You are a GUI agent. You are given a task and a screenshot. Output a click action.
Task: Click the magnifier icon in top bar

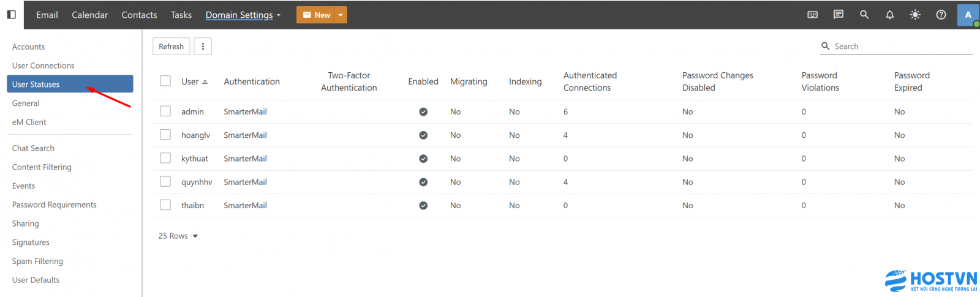coord(864,15)
